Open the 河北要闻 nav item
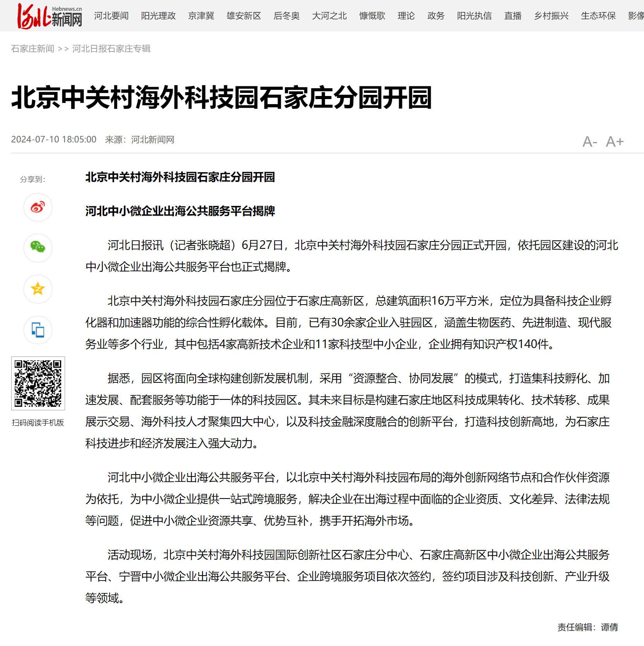This screenshot has width=644, height=646. (111, 16)
